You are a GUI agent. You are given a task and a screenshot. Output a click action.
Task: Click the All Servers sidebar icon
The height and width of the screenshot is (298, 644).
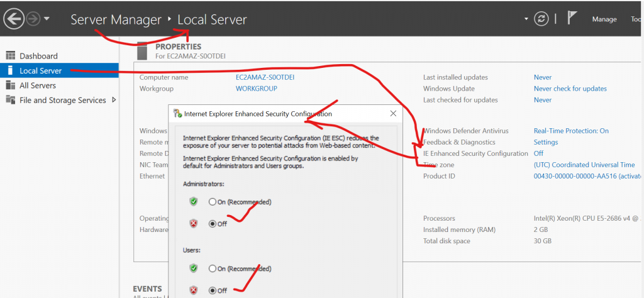11,86
